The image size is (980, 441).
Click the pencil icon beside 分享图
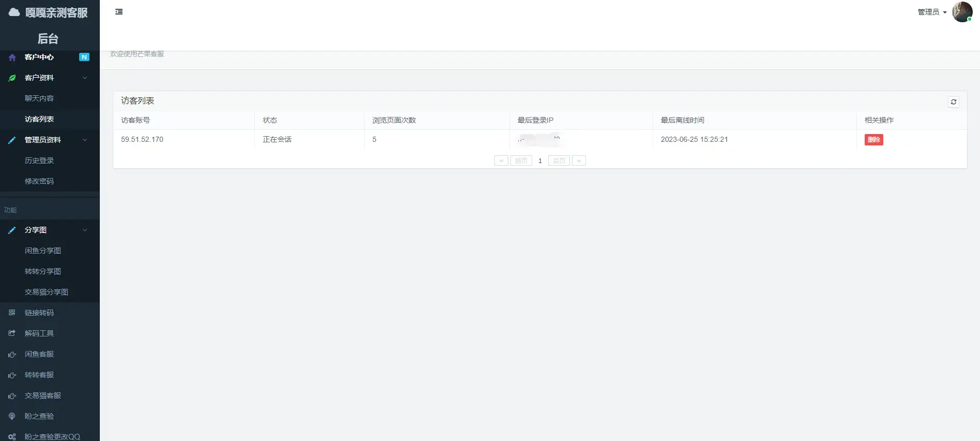12,230
